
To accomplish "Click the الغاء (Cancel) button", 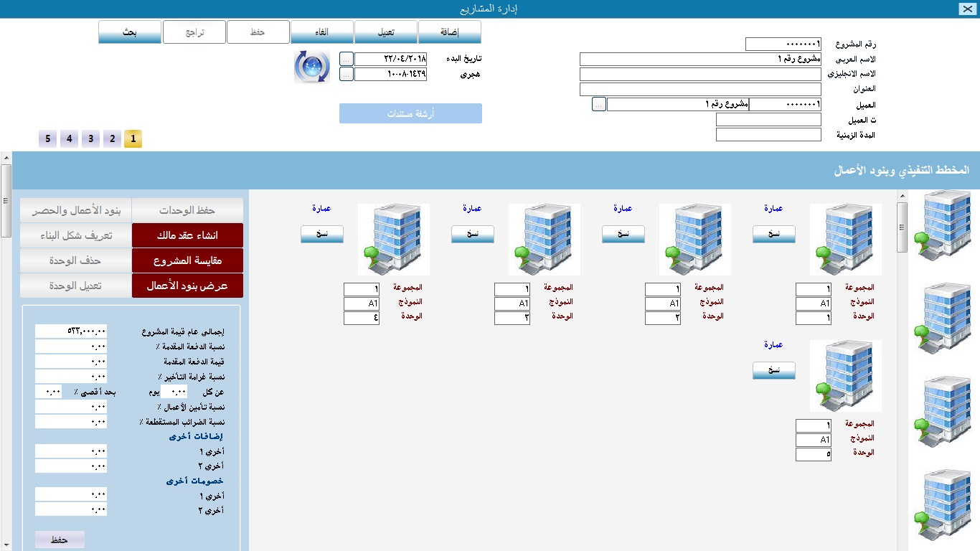I will click(x=322, y=32).
